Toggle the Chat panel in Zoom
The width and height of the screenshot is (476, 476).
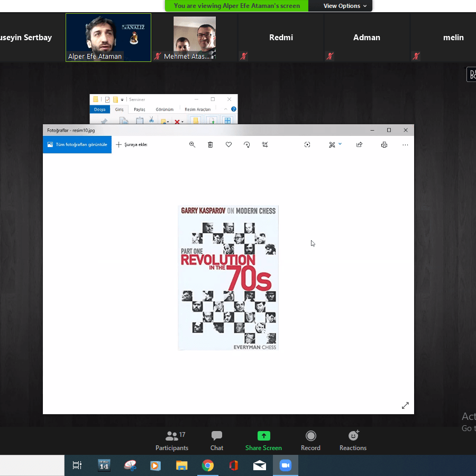217,440
